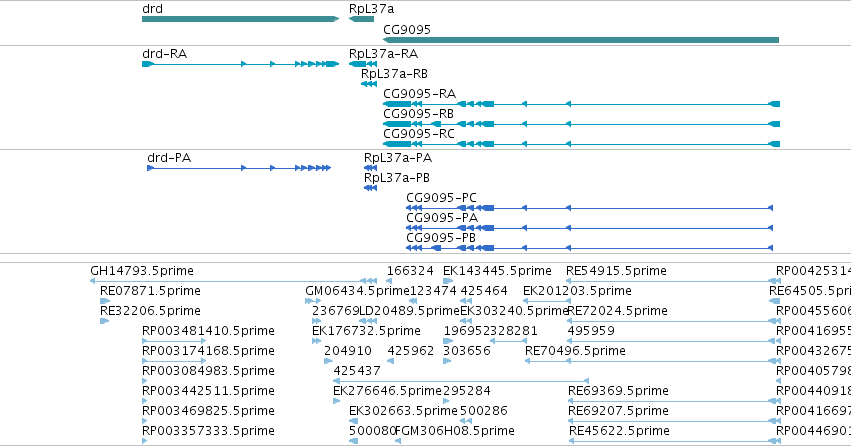Open the RpL37a-PB protein label
This screenshot has width=851, height=446.
point(397,178)
